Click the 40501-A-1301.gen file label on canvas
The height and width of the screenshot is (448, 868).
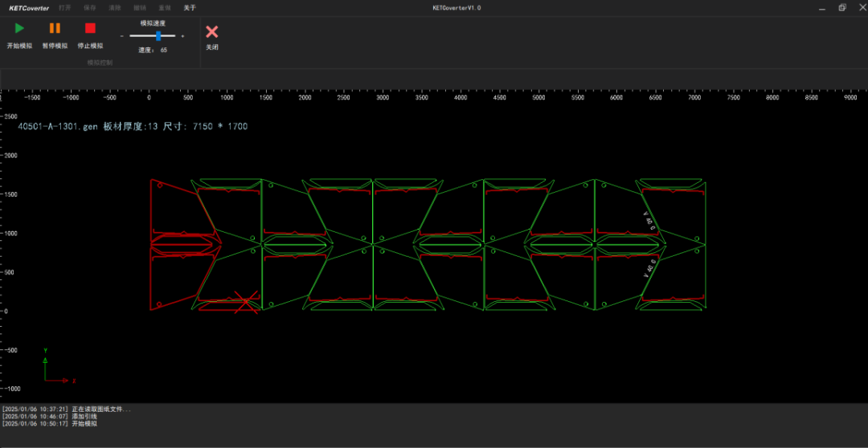click(58, 126)
